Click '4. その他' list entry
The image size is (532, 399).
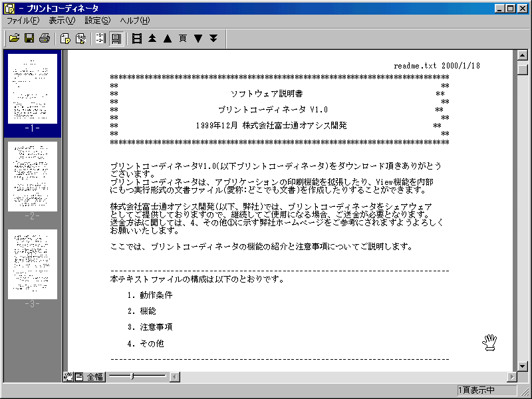(x=146, y=343)
